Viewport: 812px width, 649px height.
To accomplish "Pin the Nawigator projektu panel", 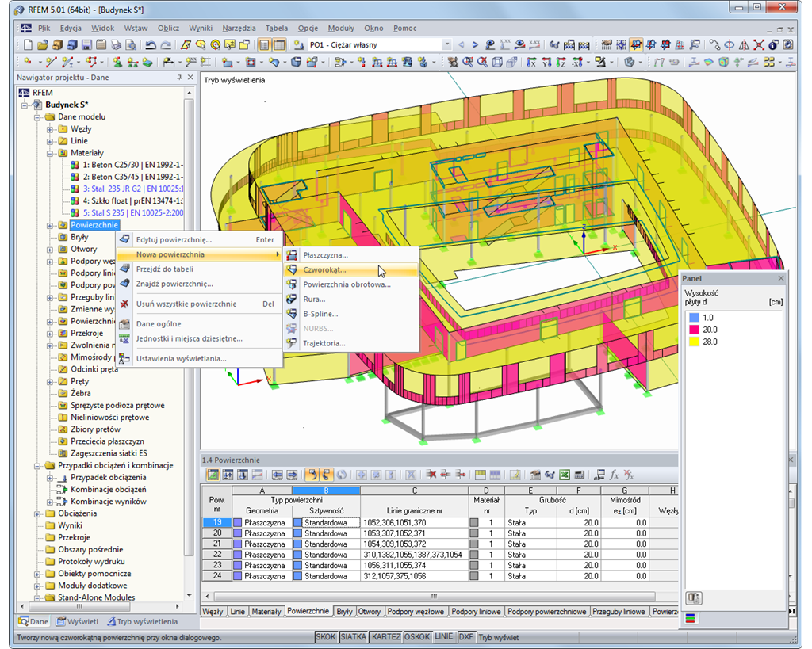I will tap(179, 77).
